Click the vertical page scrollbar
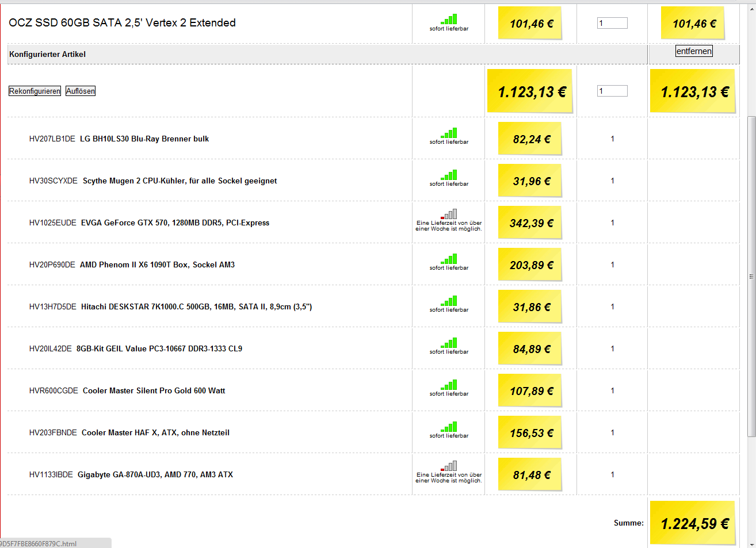Screen dimensions: 756x548 751,276
